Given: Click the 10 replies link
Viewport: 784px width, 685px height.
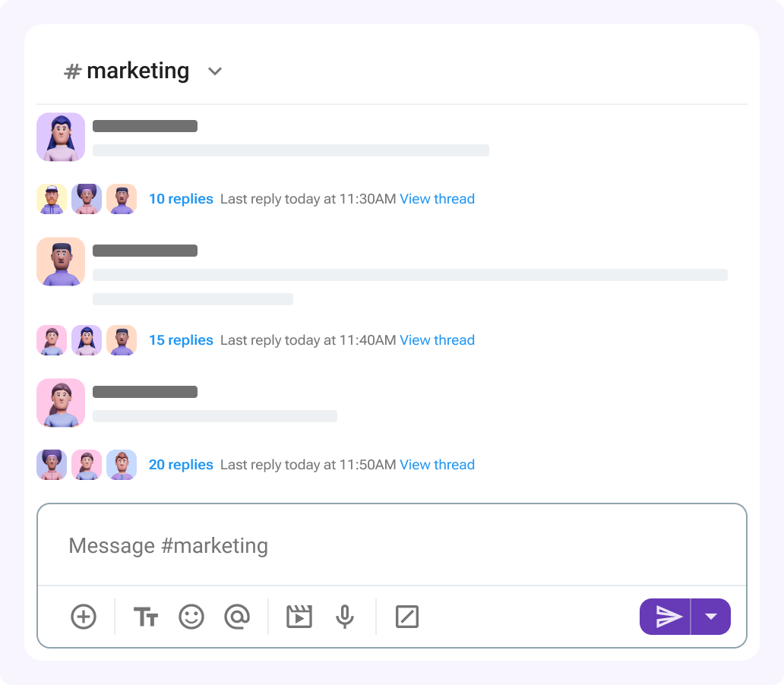Looking at the screenshot, I should (x=181, y=199).
